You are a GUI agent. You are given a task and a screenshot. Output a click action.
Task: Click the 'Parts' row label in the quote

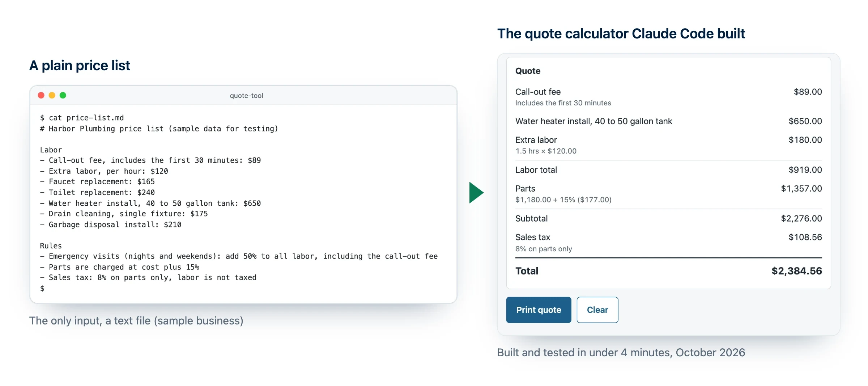pos(525,189)
